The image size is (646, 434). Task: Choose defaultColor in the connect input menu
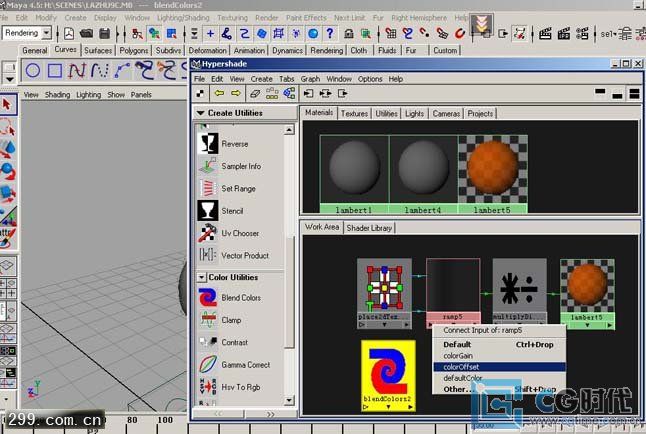tap(499, 378)
